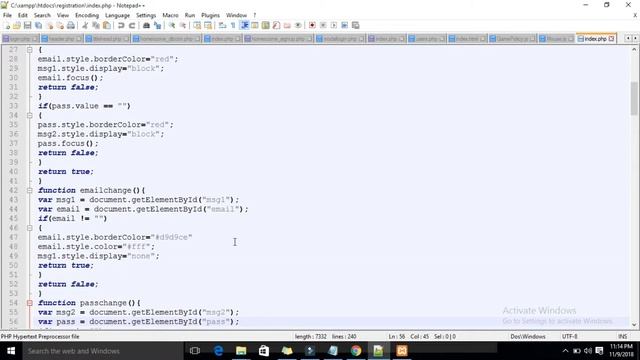
Task: Select the active index.php tab
Action: coord(595,39)
